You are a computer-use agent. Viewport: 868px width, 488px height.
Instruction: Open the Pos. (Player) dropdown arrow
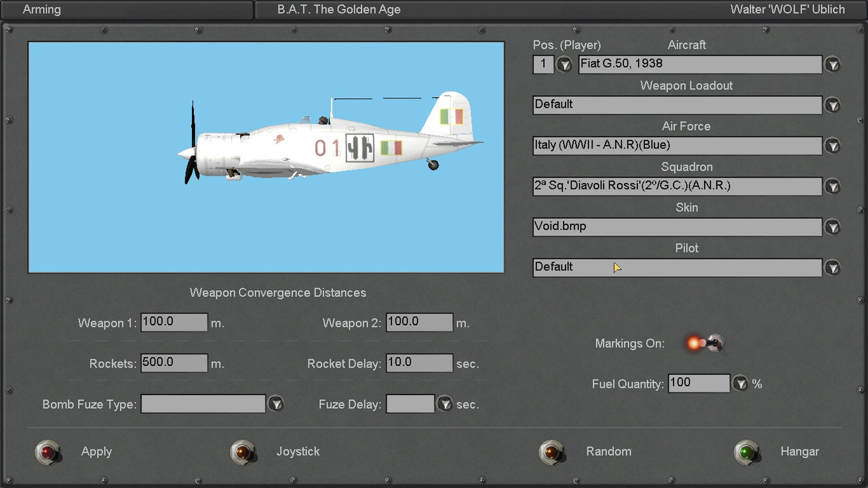coord(564,64)
